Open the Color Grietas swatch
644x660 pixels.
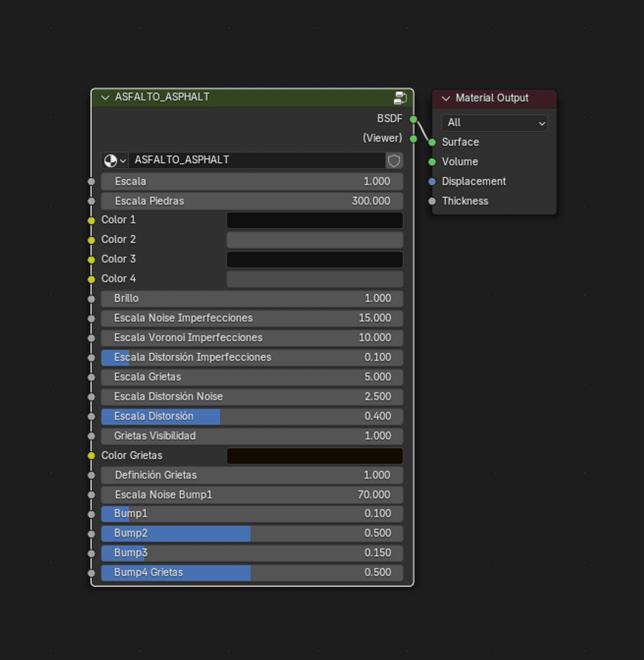[x=314, y=456]
